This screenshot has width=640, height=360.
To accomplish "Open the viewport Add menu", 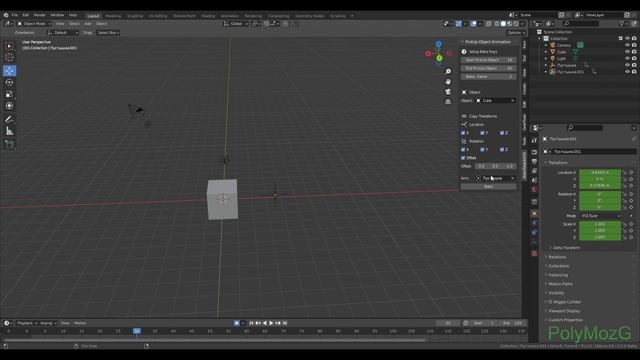I will 88,24.
